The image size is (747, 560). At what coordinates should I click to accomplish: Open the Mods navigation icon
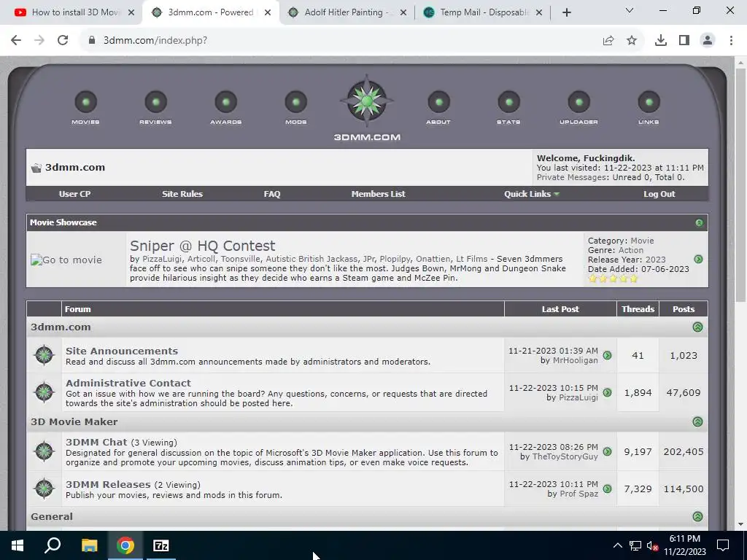[x=296, y=102]
